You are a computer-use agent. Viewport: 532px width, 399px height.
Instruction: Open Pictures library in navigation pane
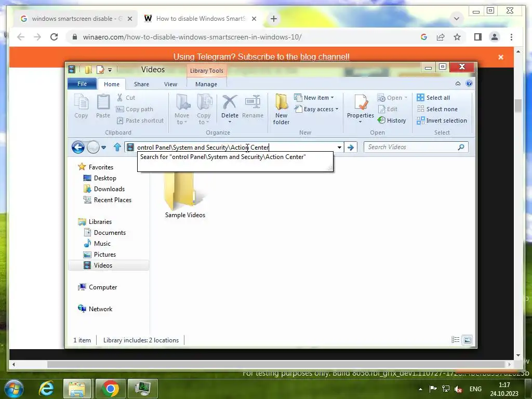[100, 255]
